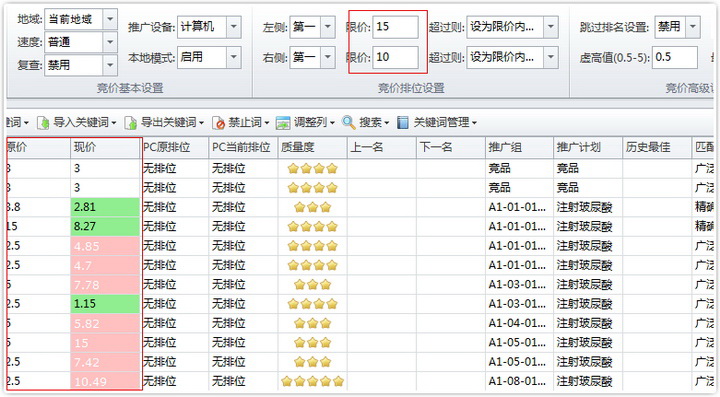
Task: Click the 关键词管理 notebook icon
Action: (403, 123)
